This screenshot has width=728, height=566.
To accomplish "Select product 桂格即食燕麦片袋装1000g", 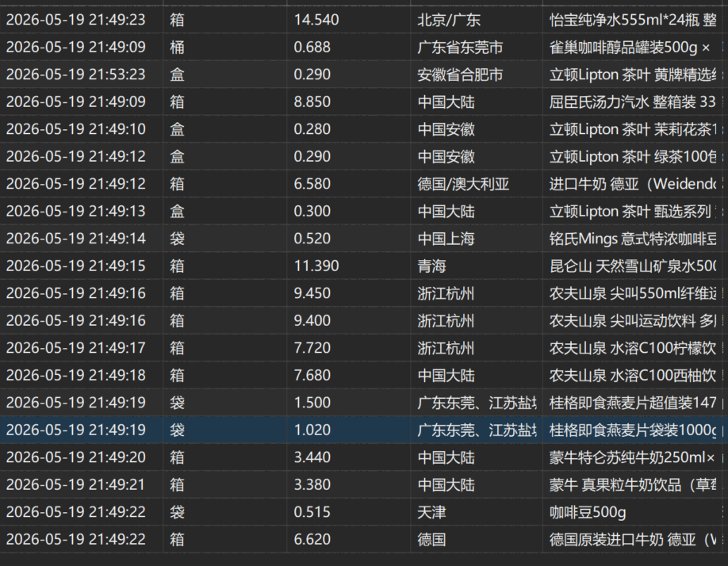I will point(633,430).
